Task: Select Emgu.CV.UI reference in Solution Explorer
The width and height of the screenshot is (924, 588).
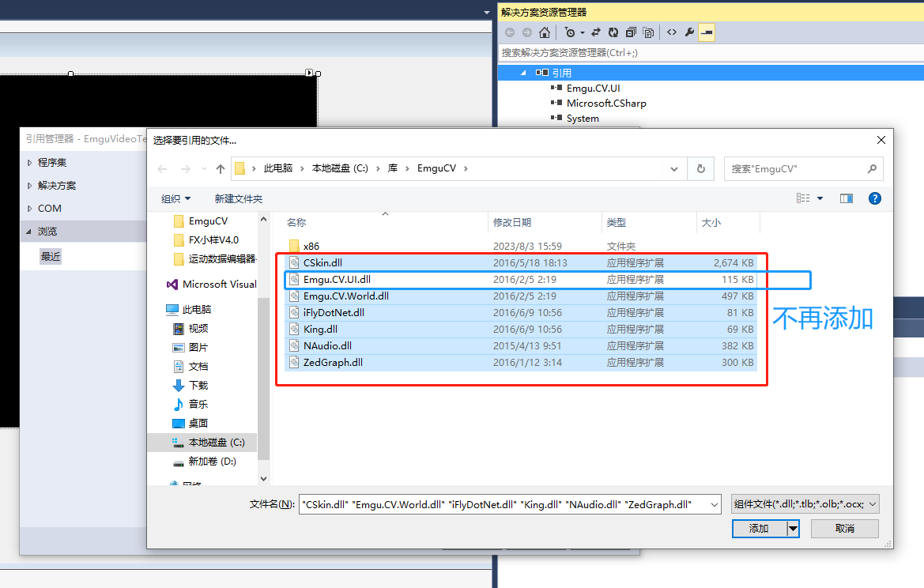Action: click(x=594, y=89)
